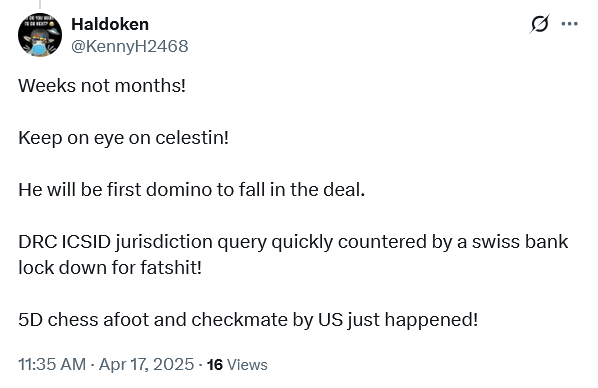Click the "lock down for fatshit!" line
Screen dimensions: 598x388
(x=110, y=267)
